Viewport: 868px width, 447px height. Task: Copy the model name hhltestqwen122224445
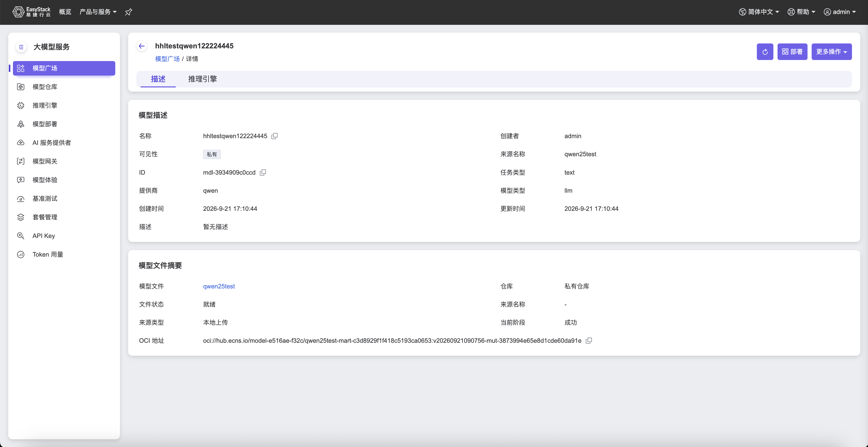click(275, 136)
